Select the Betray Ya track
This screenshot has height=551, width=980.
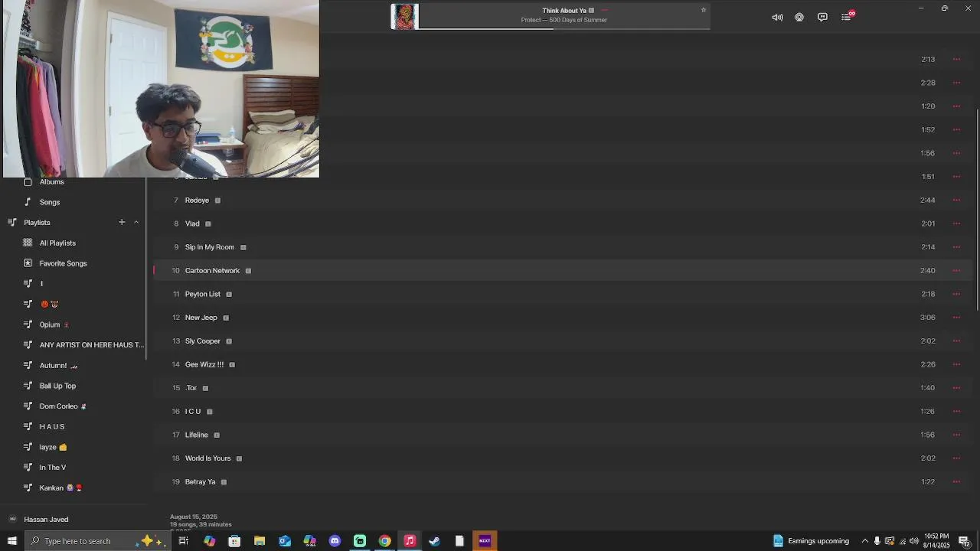point(563,482)
